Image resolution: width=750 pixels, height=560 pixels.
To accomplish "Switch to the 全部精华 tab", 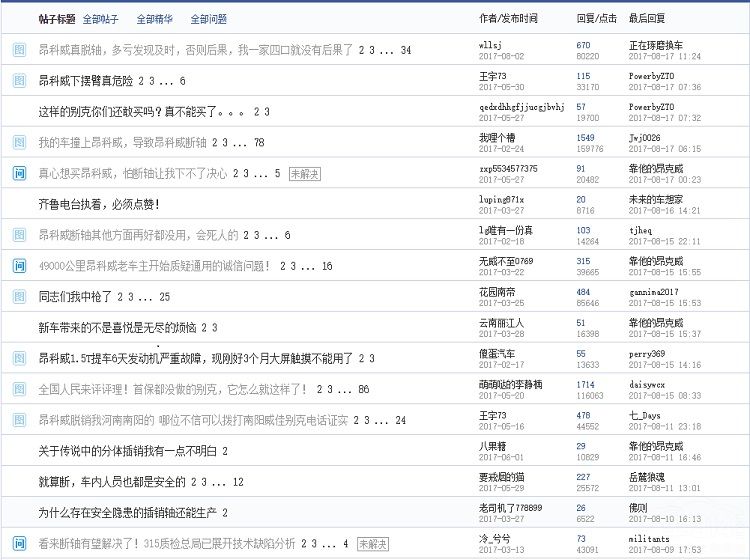I will [x=155, y=19].
